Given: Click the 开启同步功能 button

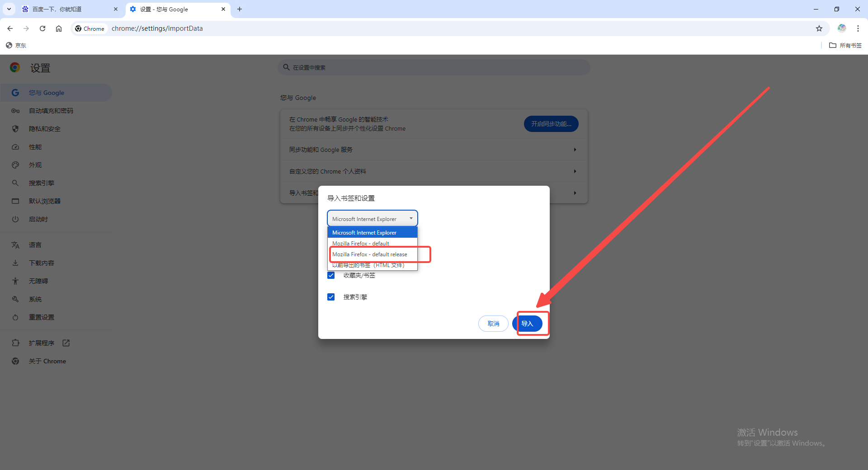Looking at the screenshot, I should point(551,124).
